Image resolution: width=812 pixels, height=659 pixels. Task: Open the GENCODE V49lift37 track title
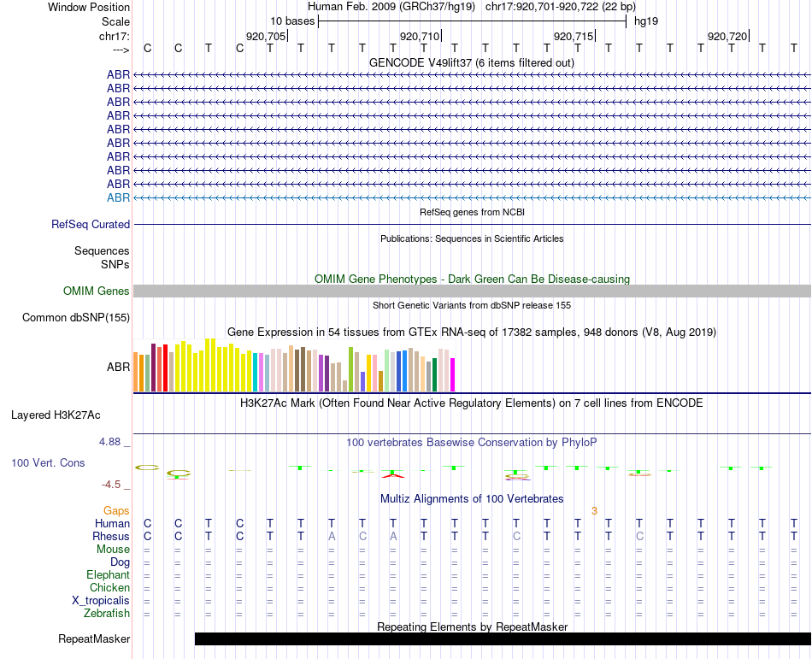(x=471, y=63)
